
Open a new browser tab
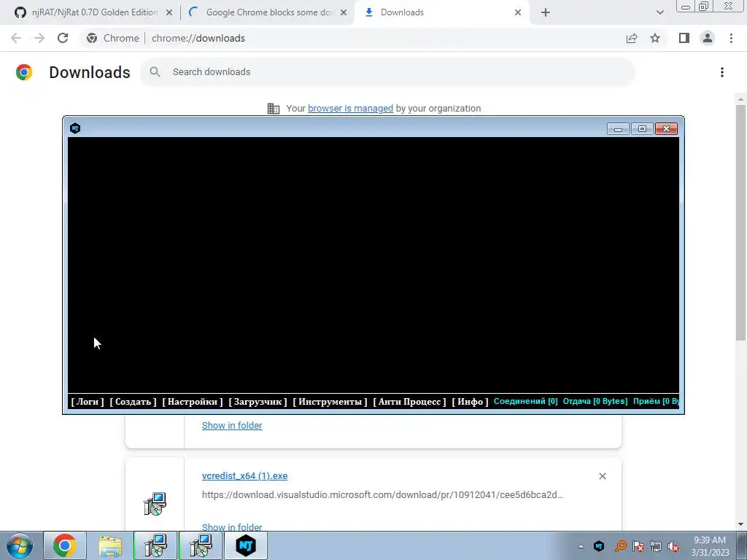click(x=546, y=12)
